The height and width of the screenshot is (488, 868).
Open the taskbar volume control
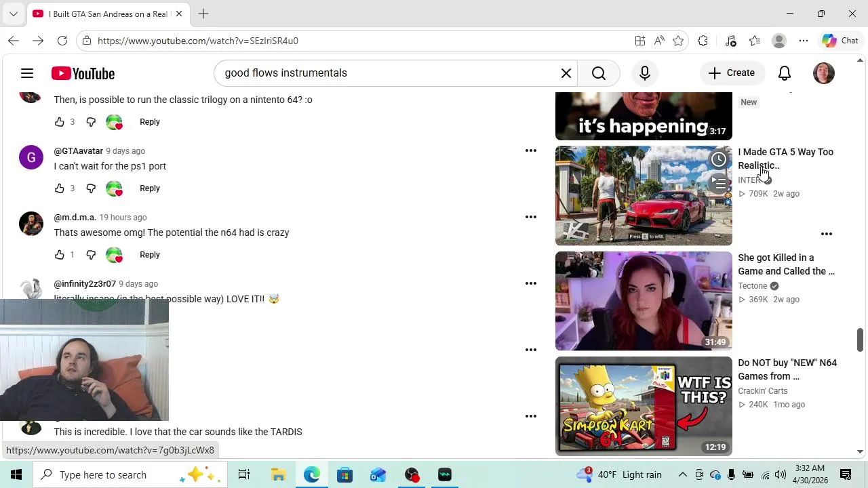coord(781,474)
